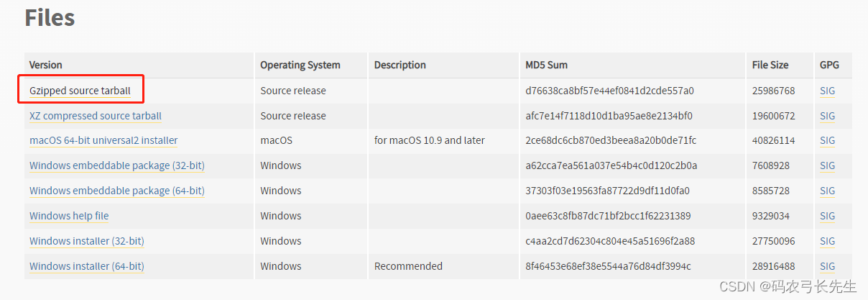Click the MD5 hash of Gzipped source tarball
The image size is (868, 300).
point(609,91)
